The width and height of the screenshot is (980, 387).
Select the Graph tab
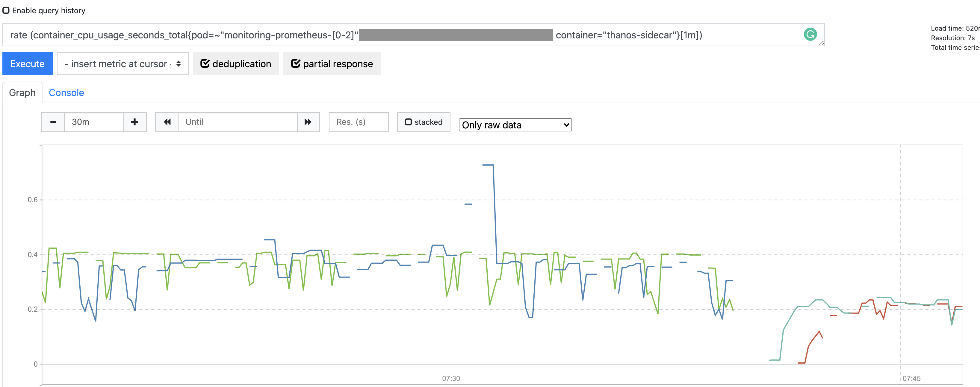22,93
